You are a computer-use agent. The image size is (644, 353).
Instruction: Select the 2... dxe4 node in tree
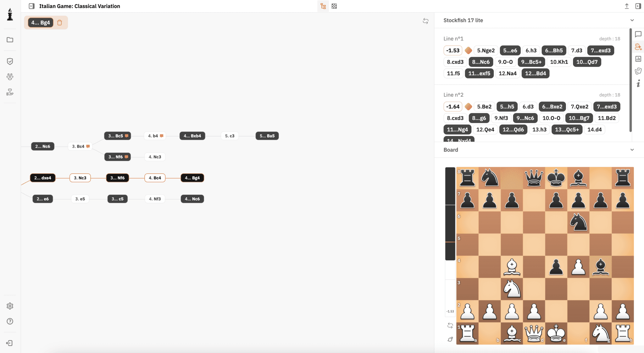43,178
